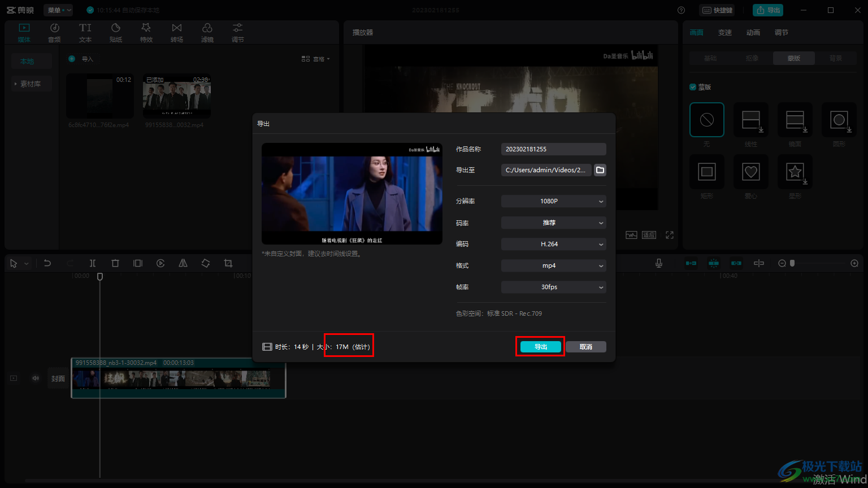Open the Stickers (贴纸) panel
This screenshot has width=868, height=488.
coord(116,33)
